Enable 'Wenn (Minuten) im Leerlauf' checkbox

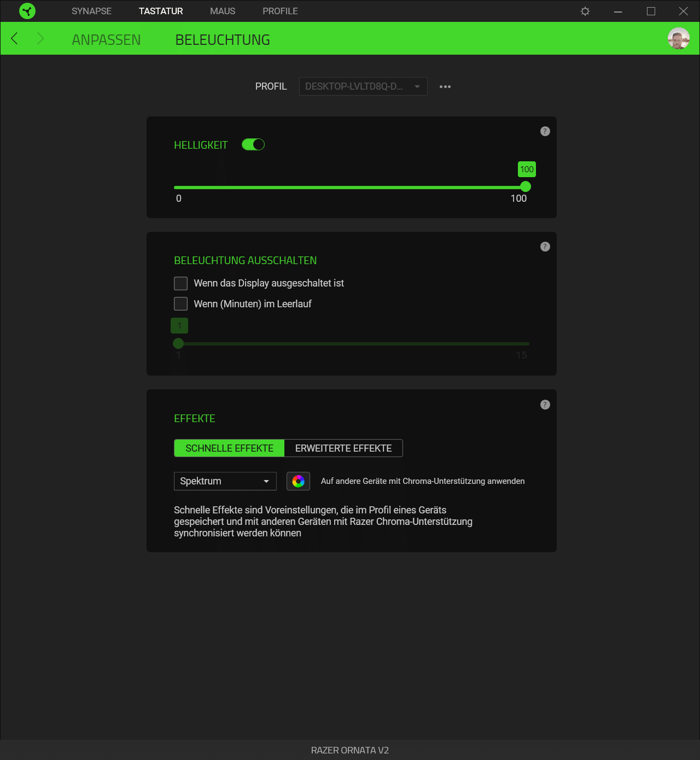pyautogui.click(x=180, y=304)
